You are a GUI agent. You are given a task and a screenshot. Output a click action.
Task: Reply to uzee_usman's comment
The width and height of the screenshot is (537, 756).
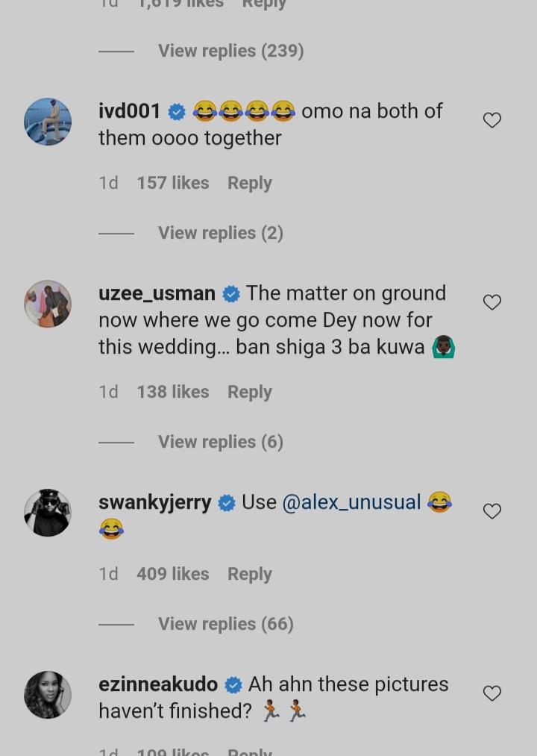click(249, 392)
